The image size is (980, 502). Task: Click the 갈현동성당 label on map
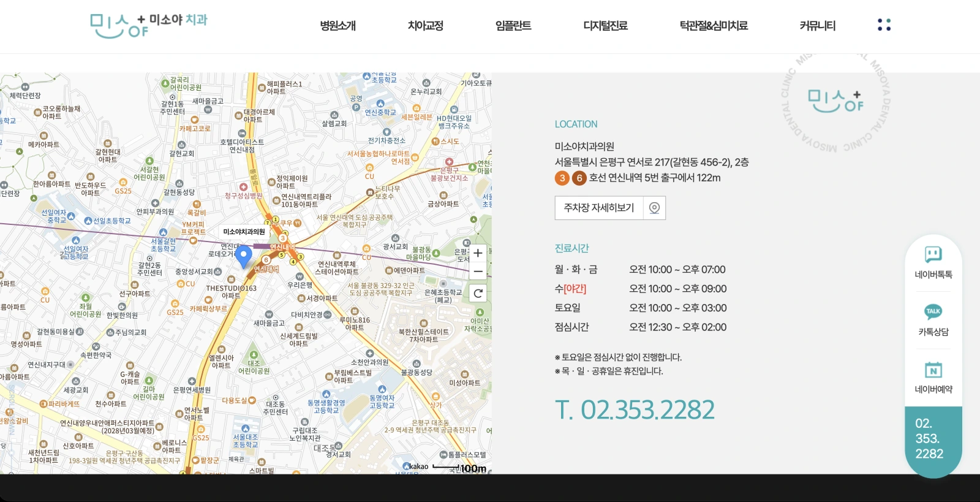pyautogui.click(x=179, y=192)
